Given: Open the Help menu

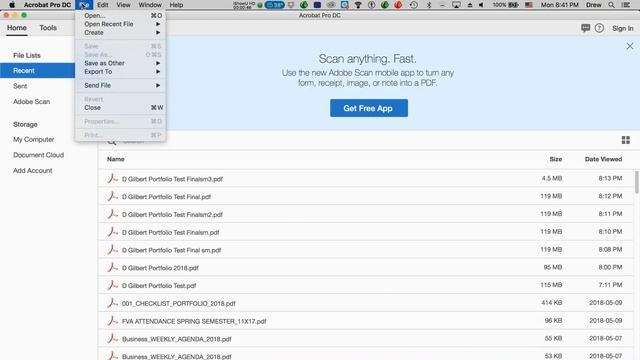Looking at the screenshot, I should [176, 5].
